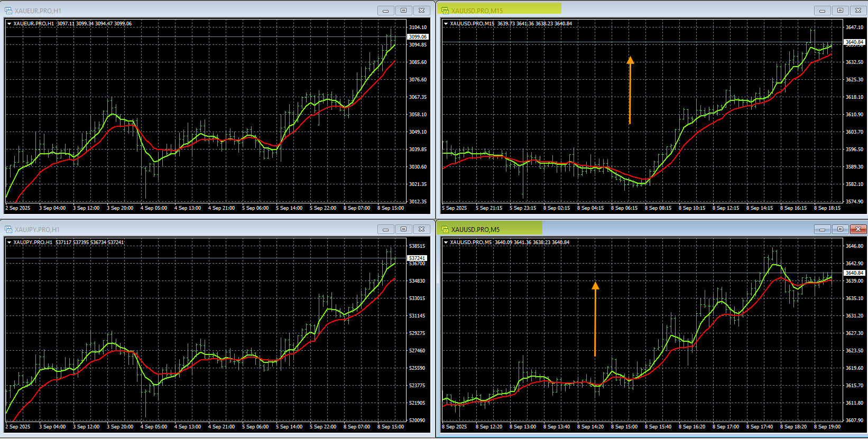Click the XAUJPY.PRO,H1 chart window icon
Viewport: 868px width, 439px height.
coord(8,229)
